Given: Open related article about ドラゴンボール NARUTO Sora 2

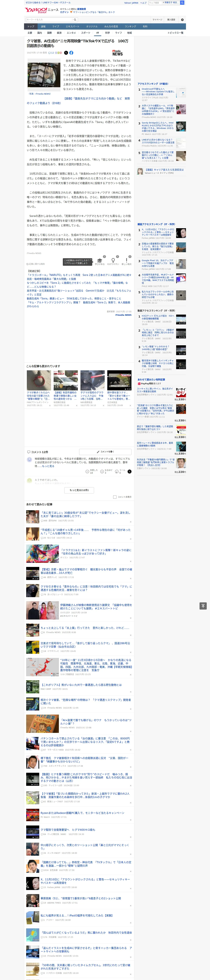Looking at the screenshot, I should (79, 277).
